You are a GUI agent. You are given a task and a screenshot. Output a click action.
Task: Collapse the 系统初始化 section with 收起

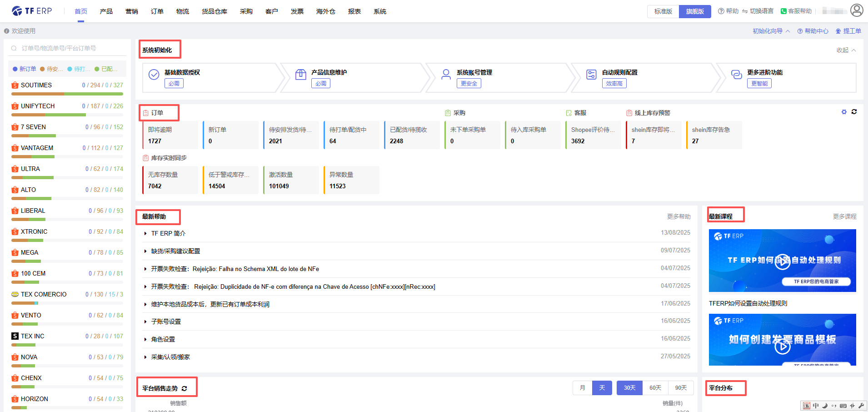pos(846,50)
